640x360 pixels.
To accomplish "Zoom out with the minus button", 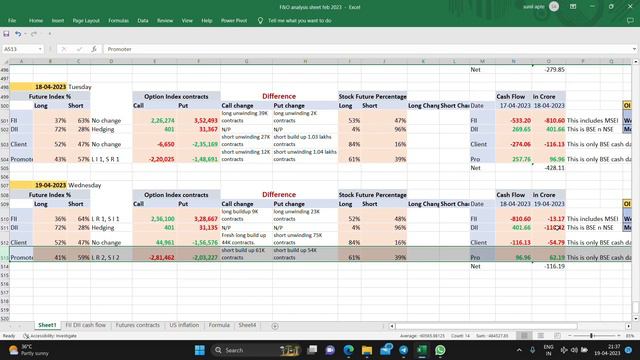I will [570, 336].
